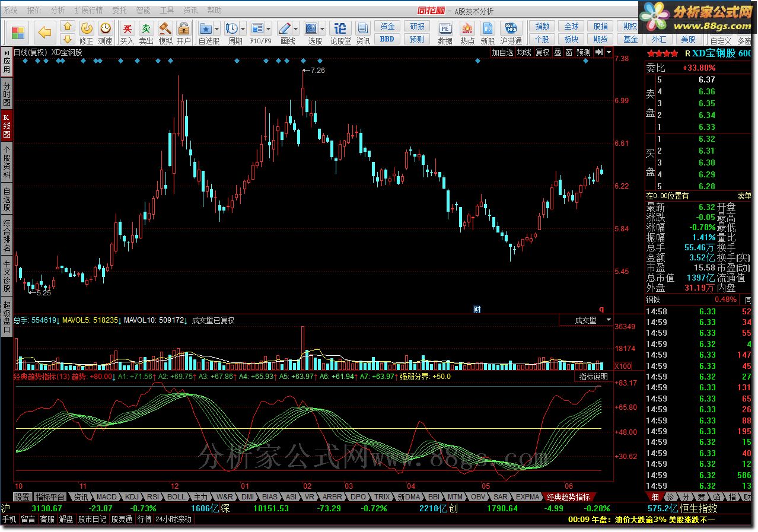The width and height of the screenshot is (758, 532).
Task: Expand 选股 dropdown arrow
Action: (323, 28)
